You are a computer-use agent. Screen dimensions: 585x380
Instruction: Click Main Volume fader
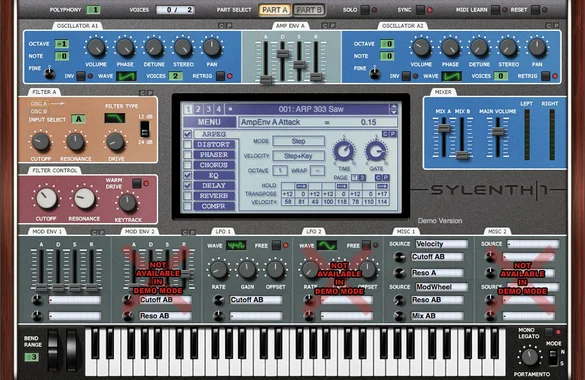(x=497, y=131)
